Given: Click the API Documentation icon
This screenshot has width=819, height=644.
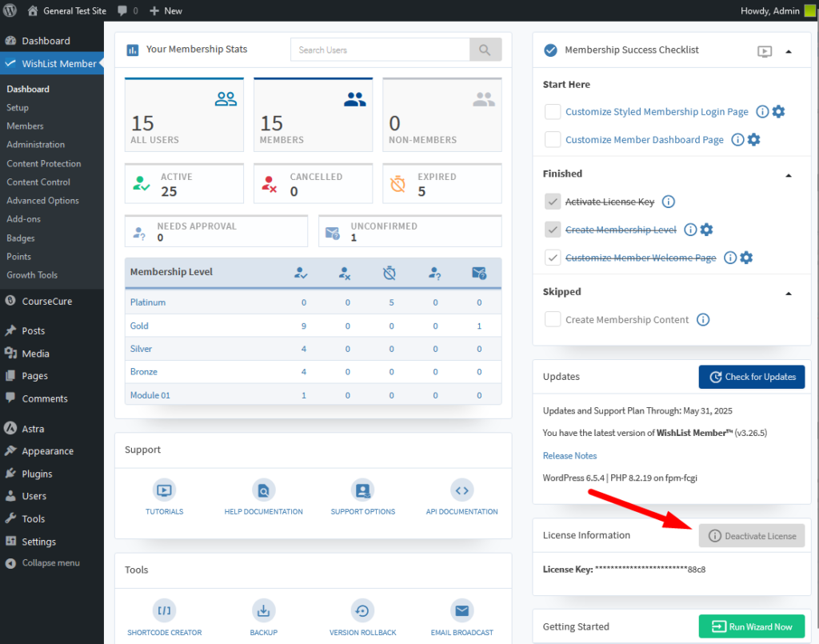Looking at the screenshot, I should tap(461, 491).
